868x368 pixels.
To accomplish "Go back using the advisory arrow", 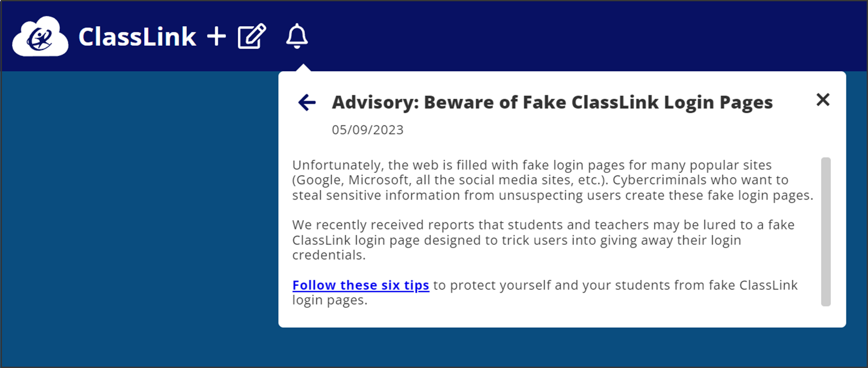I will pyautogui.click(x=307, y=102).
